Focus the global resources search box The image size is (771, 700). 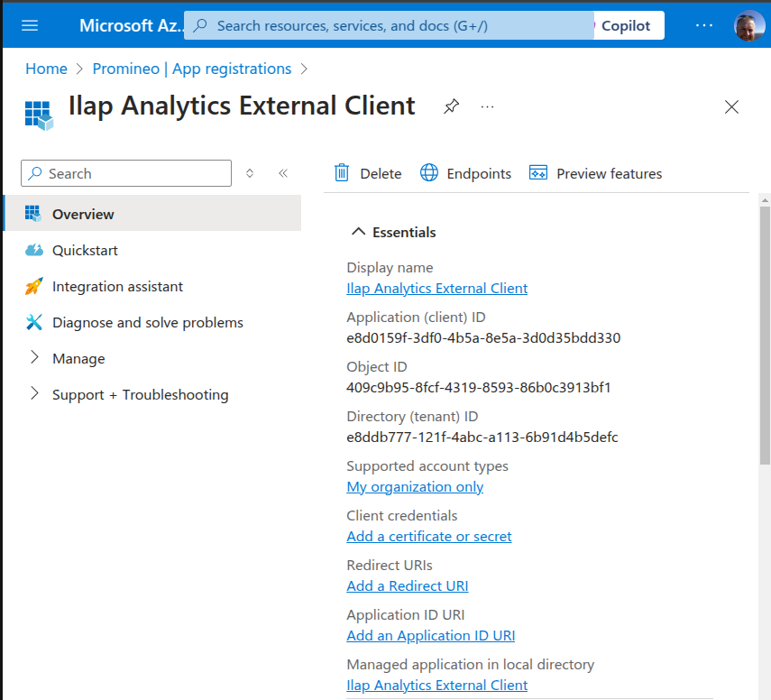[x=389, y=25]
